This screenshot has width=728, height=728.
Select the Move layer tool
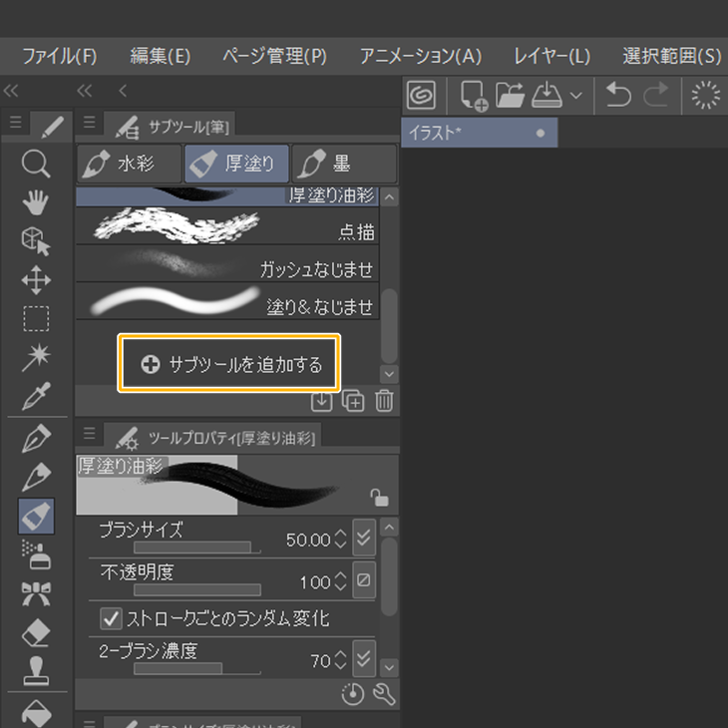(x=36, y=280)
